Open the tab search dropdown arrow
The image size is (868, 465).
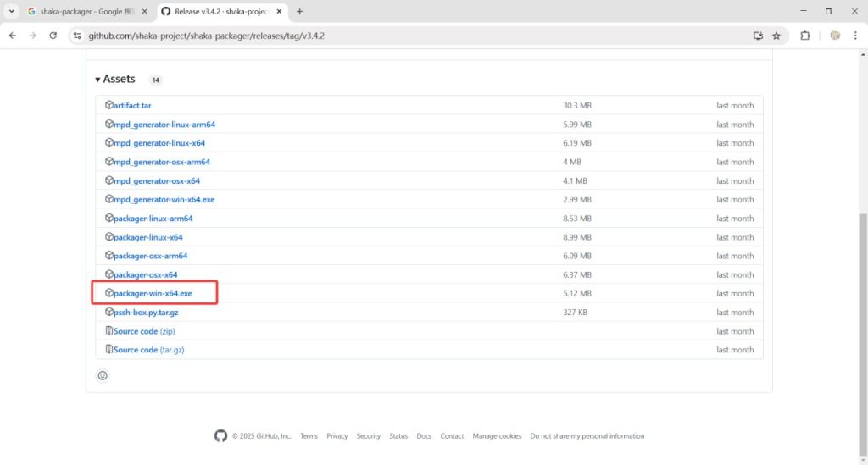click(x=11, y=11)
